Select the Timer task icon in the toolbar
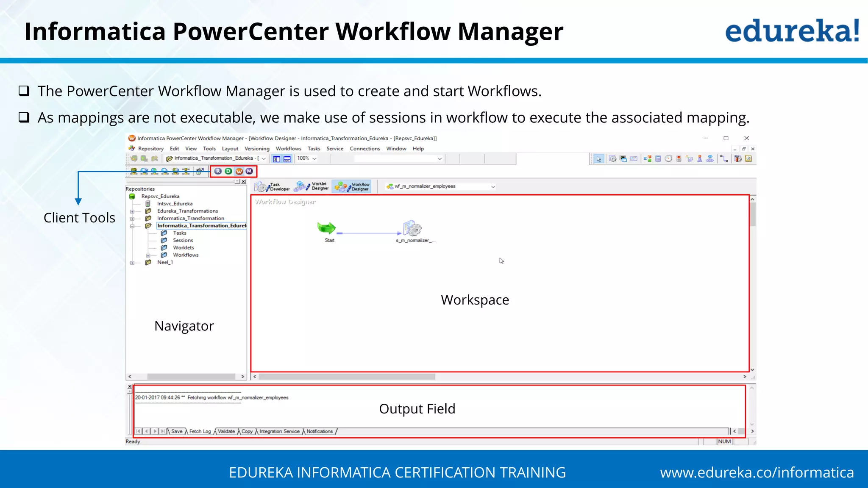 tap(668, 159)
